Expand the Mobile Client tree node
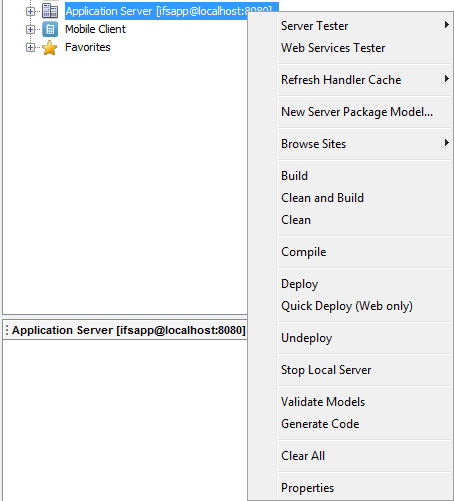 pos(30,29)
